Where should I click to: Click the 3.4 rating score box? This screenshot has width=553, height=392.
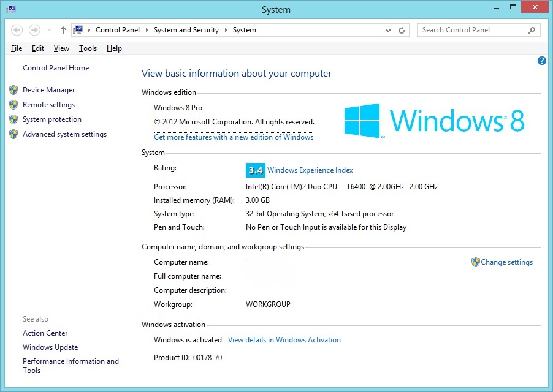pyautogui.click(x=255, y=170)
